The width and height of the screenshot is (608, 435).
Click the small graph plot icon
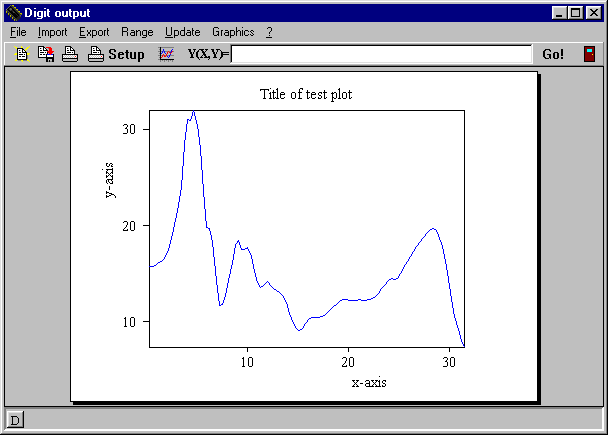(x=167, y=54)
